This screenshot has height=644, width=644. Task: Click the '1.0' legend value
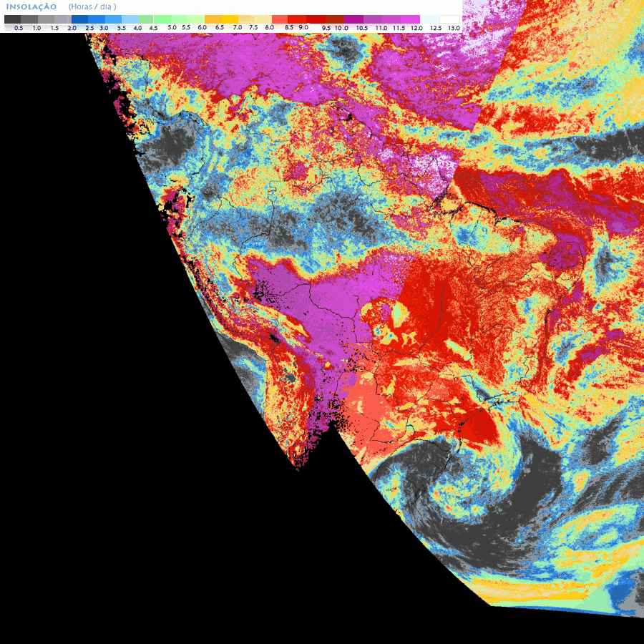coord(36,29)
